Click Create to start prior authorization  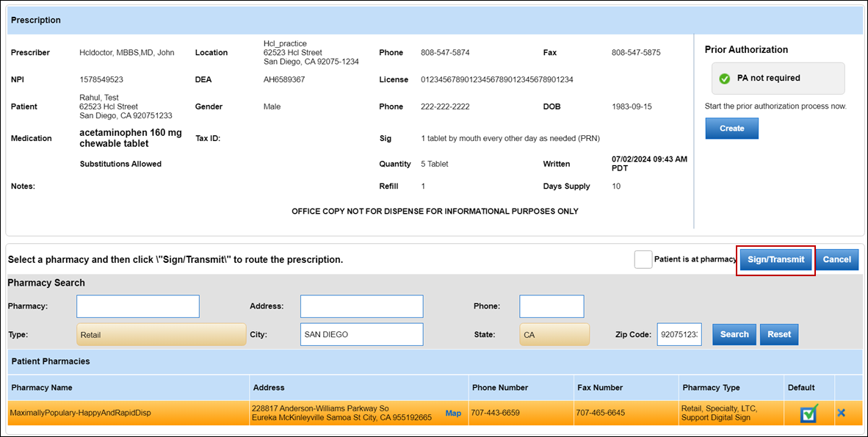(731, 129)
